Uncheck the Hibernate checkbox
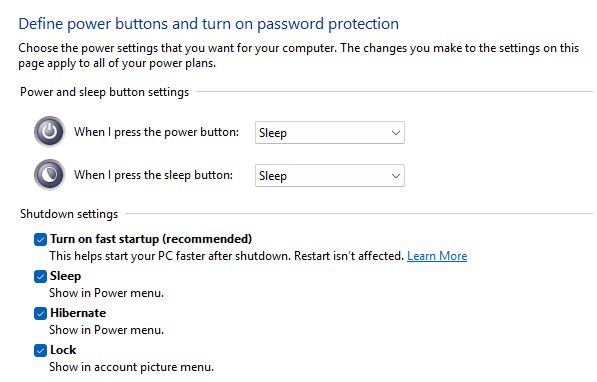597x382 pixels. [40, 313]
